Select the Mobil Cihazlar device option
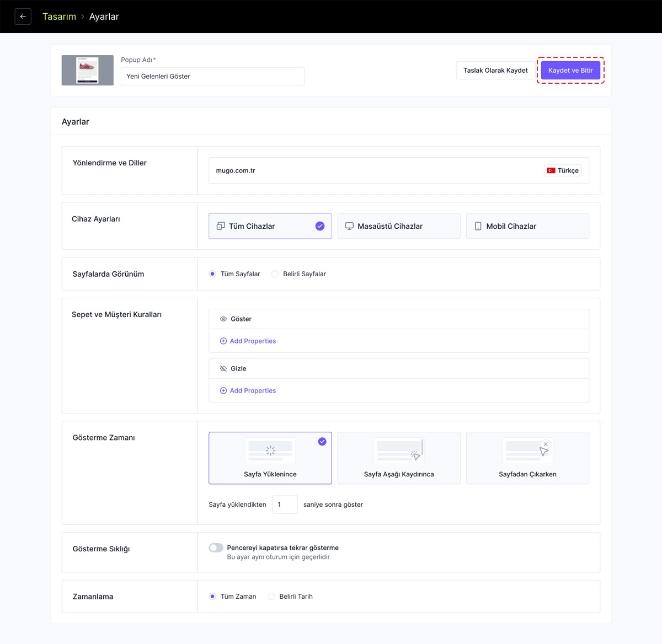This screenshot has width=662, height=644. click(527, 226)
